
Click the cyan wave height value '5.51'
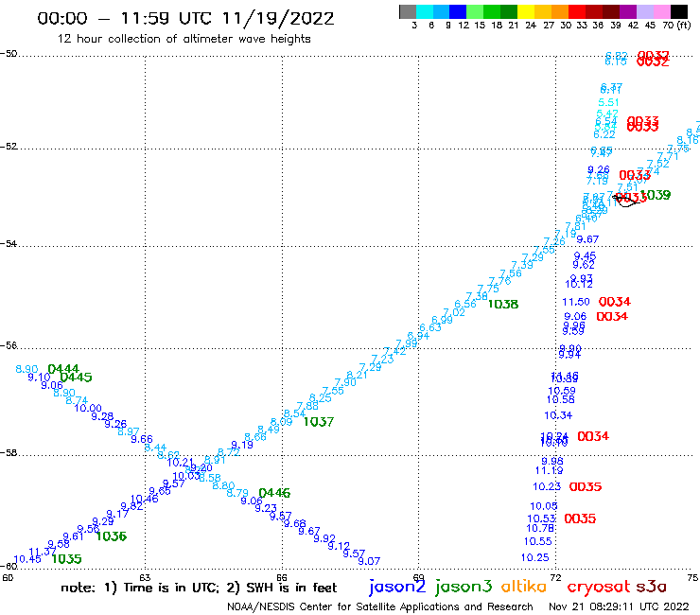pyautogui.click(x=608, y=103)
